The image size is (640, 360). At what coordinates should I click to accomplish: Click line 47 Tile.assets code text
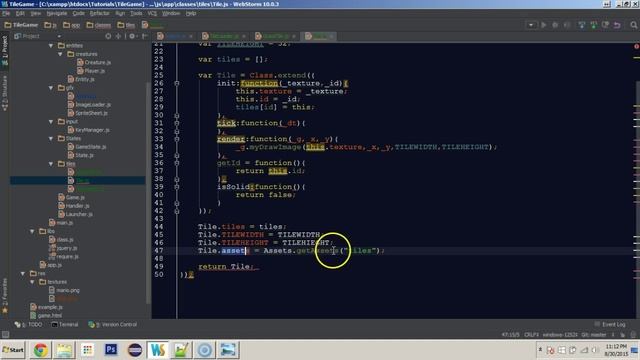point(291,251)
